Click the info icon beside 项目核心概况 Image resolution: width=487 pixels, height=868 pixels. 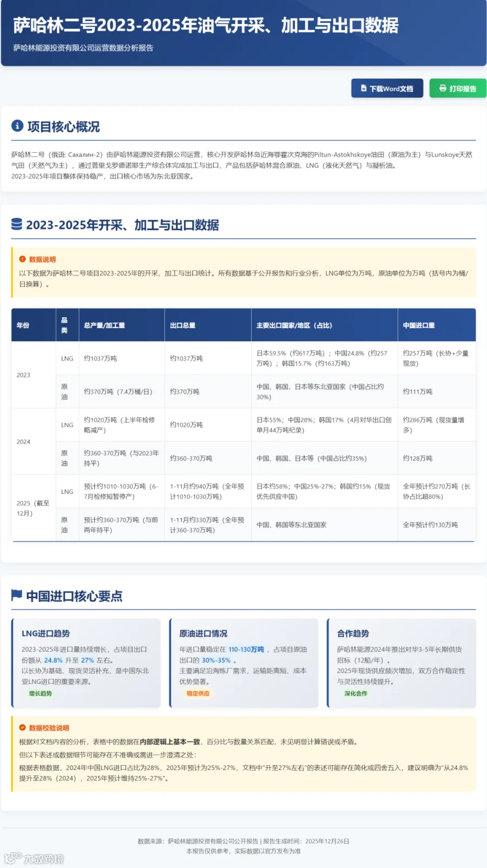coord(17,126)
